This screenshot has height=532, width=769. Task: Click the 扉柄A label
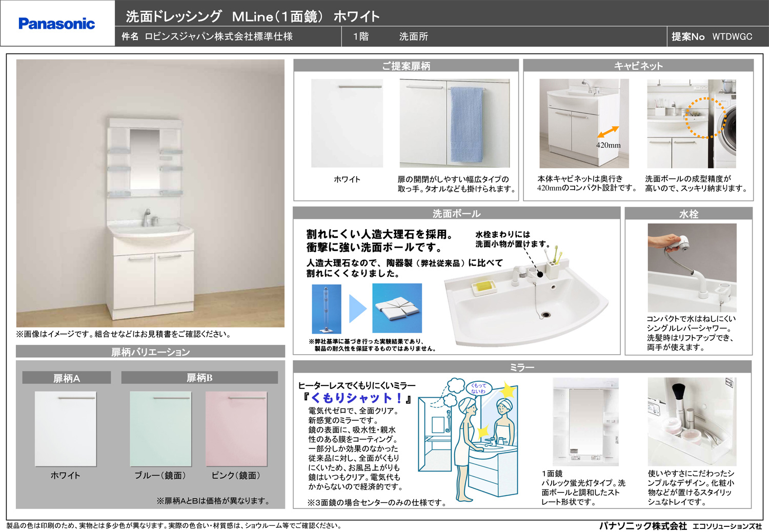click(67, 378)
